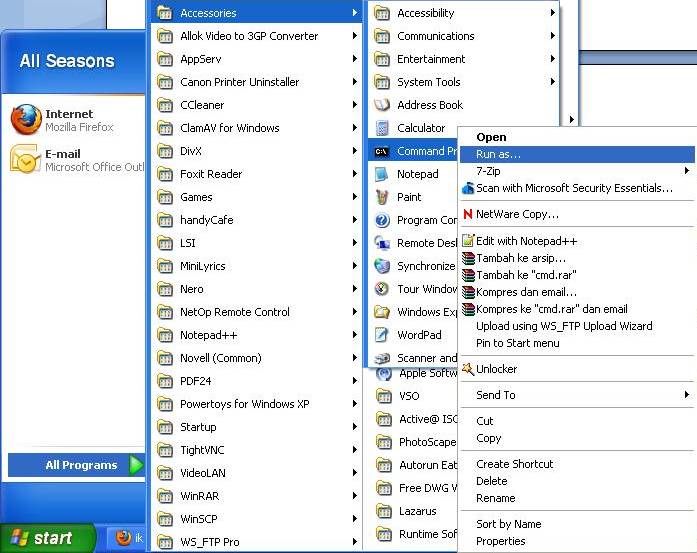Screen dimensions: 697x553
Task: Click the Firefox icon on the taskbar
Action: (x=123, y=537)
